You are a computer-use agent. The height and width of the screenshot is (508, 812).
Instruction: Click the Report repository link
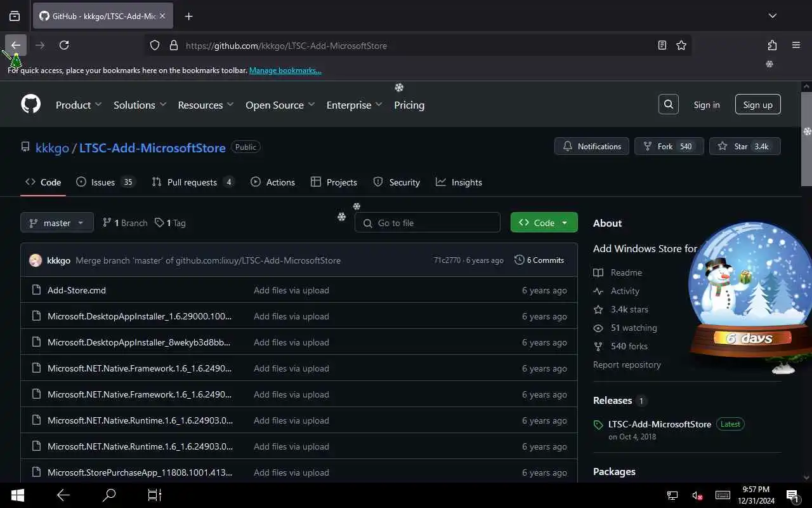coord(627,364)
